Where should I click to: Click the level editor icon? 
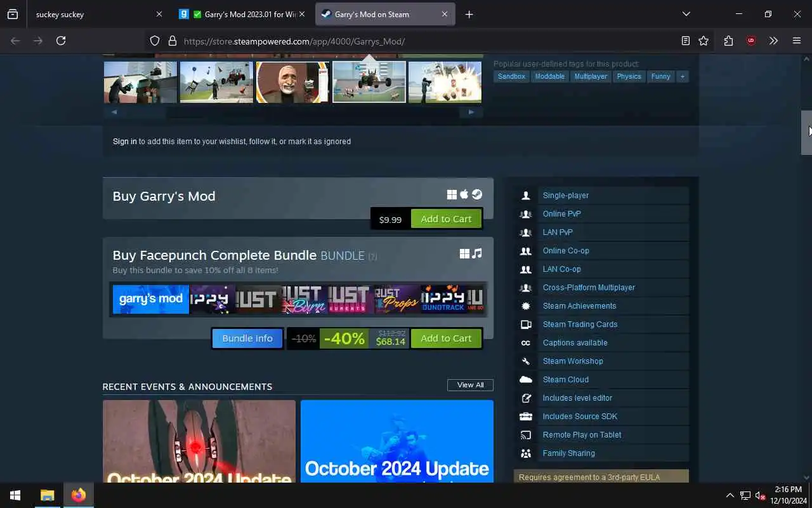pyautogui.click(x=525, y=398)
